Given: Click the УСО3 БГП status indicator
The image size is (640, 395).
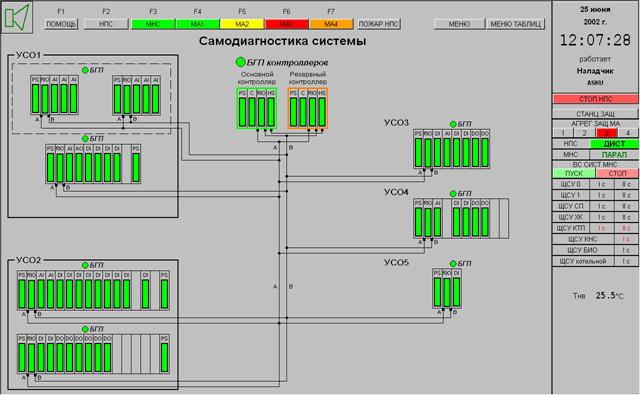Looking at the screenshot, I should pyautogui.click(x=453, y=124).
